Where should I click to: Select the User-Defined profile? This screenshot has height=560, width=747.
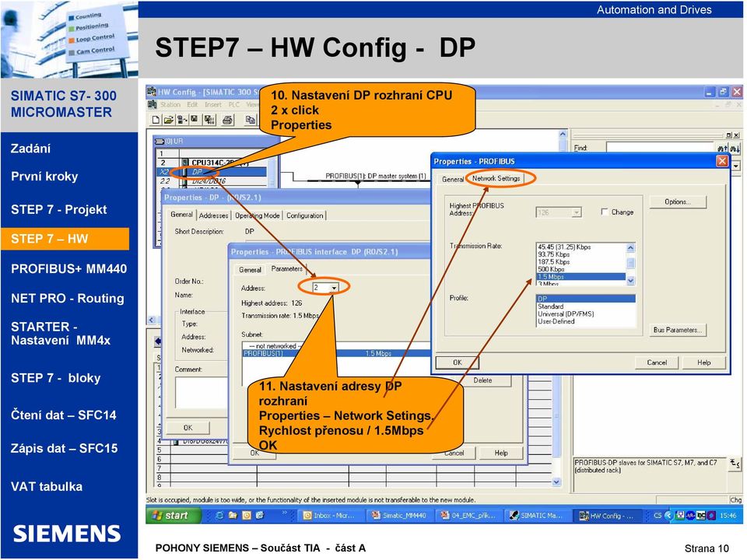point(585,321)
